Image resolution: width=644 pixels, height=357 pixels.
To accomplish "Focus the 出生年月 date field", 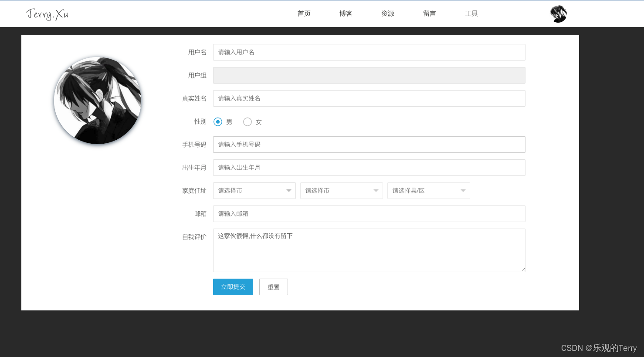I will point(369,168).
